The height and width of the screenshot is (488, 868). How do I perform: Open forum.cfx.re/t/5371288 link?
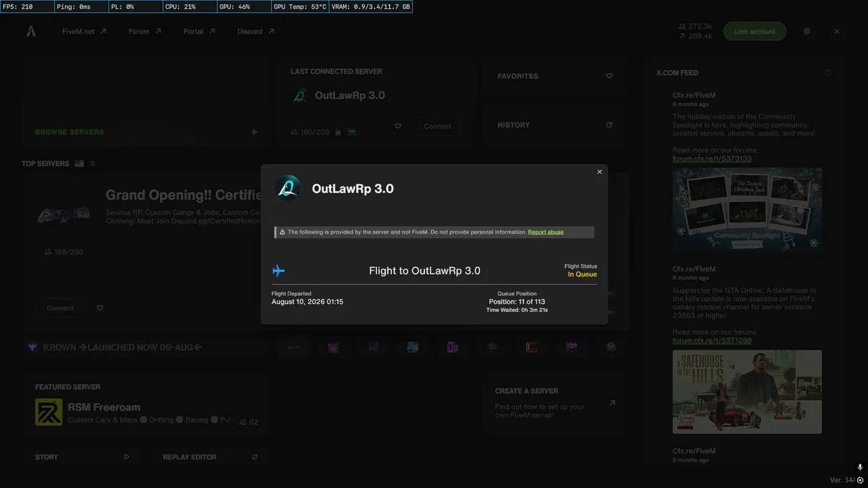(x=712, y=340)
